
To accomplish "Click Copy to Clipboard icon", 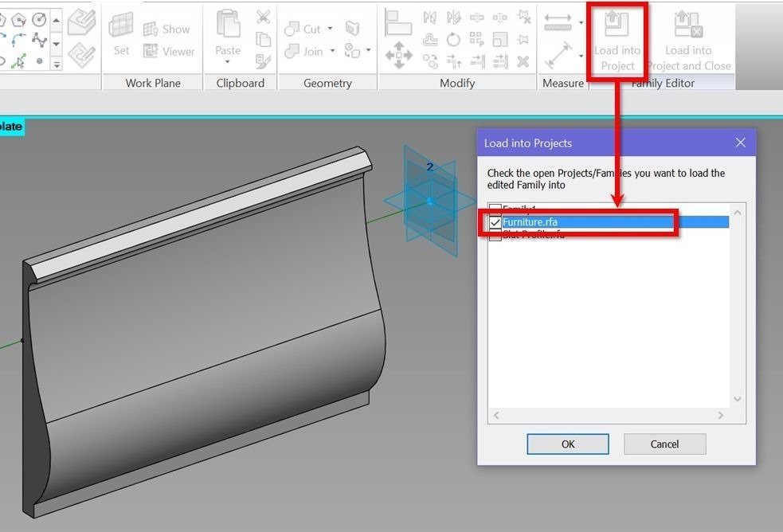I will (x=263, y=39).
